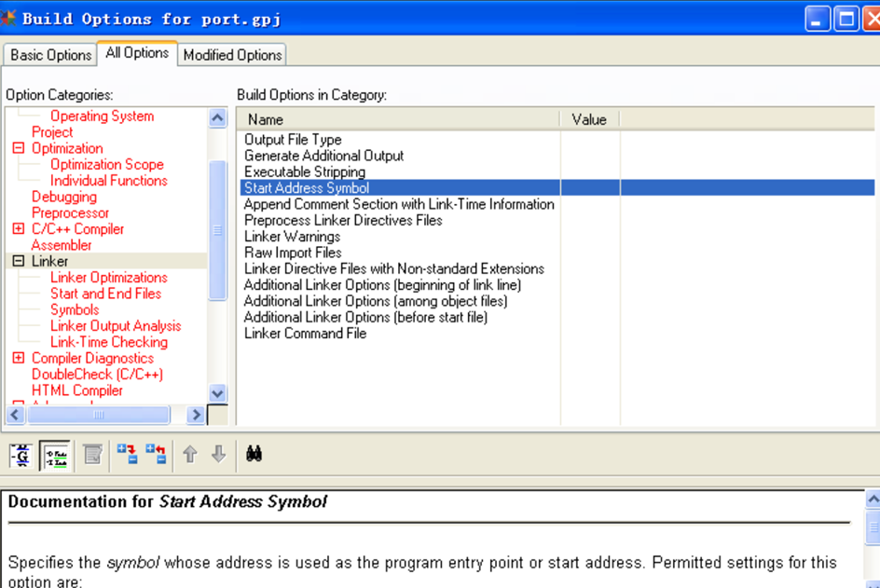Collapse the Optimization category
The height and width of the screenshot is (588, 880).
pos(19,148)
